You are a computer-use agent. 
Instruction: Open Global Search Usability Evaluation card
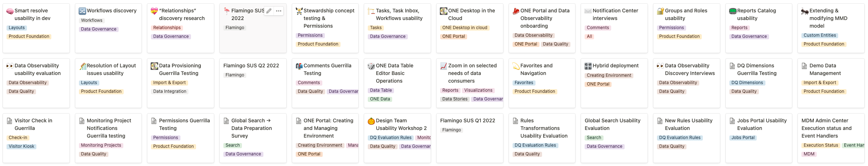pos(614,138)
